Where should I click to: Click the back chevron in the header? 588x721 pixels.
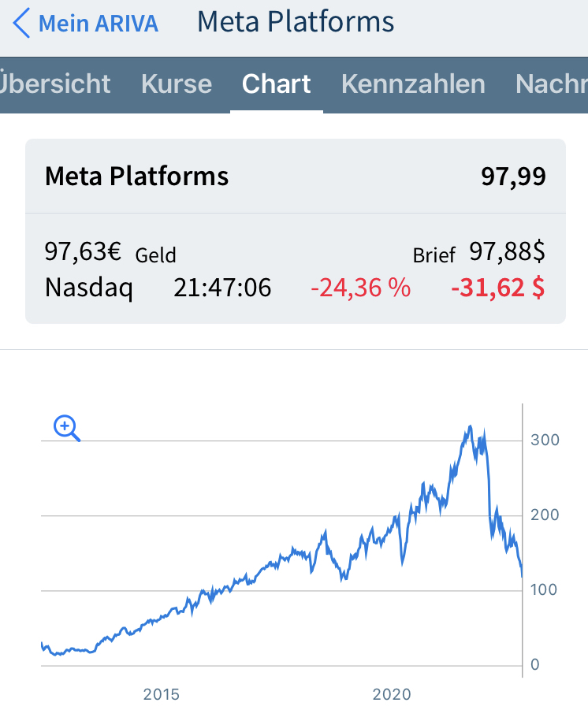[21, 24]
